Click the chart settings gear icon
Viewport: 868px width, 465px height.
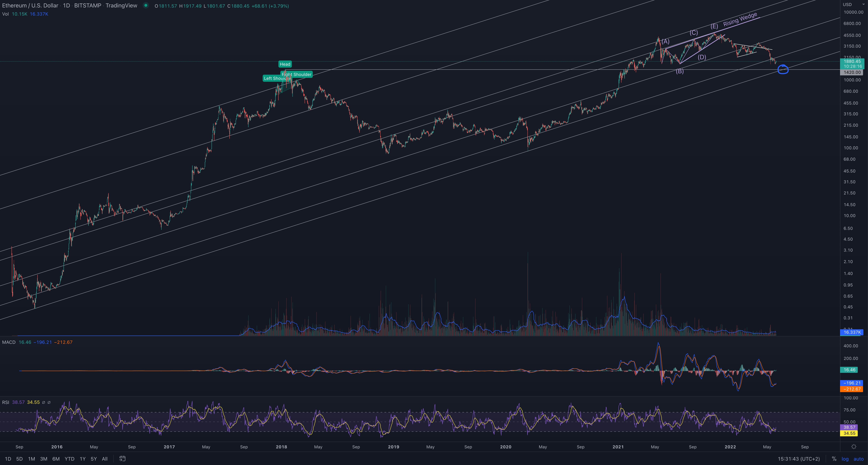[x=853, y=447]
